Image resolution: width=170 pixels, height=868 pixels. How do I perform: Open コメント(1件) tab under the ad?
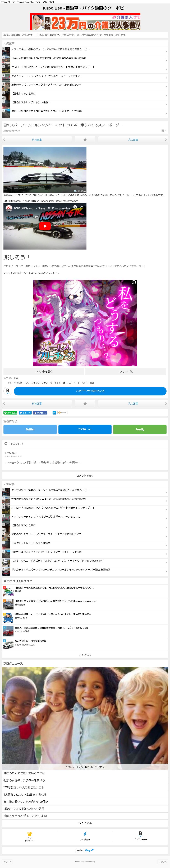(125, 371)
